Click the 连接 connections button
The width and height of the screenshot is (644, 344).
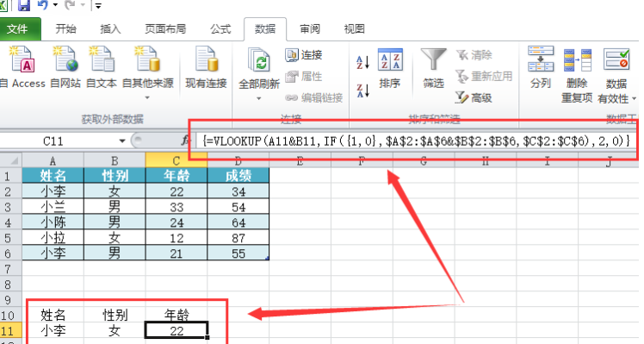coord(304,54)
